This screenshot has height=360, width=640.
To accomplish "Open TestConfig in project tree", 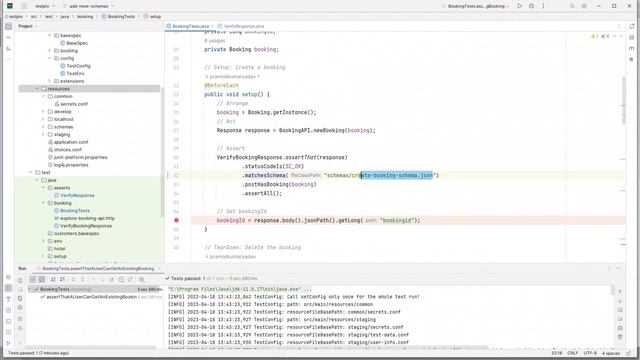I will [x=75, y=66].
